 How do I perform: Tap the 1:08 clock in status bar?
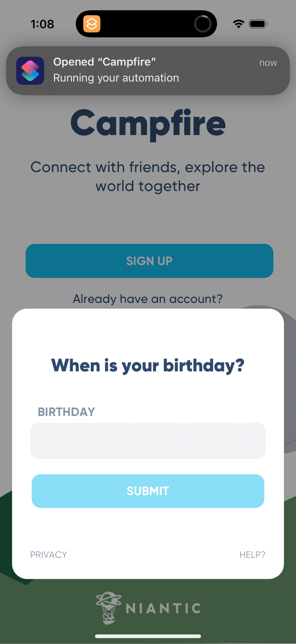pyautogui.click(x=42, y=24)
